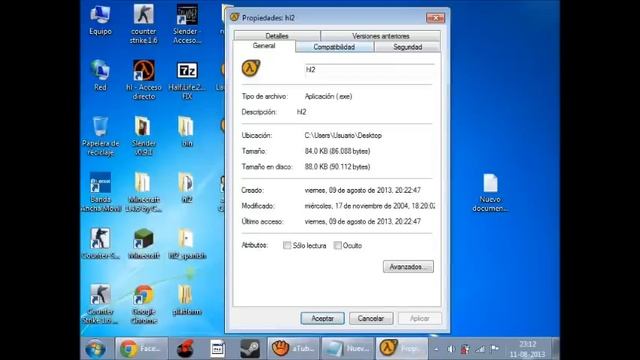
Task: Open the Compatibilidad tab
Action: (x=334, y=47)
